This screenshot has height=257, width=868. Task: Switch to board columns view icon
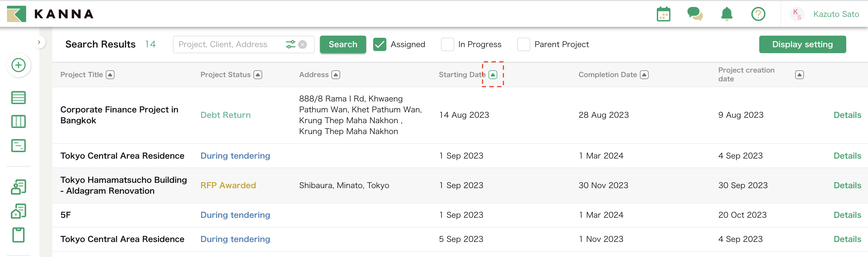pos(18,122)
